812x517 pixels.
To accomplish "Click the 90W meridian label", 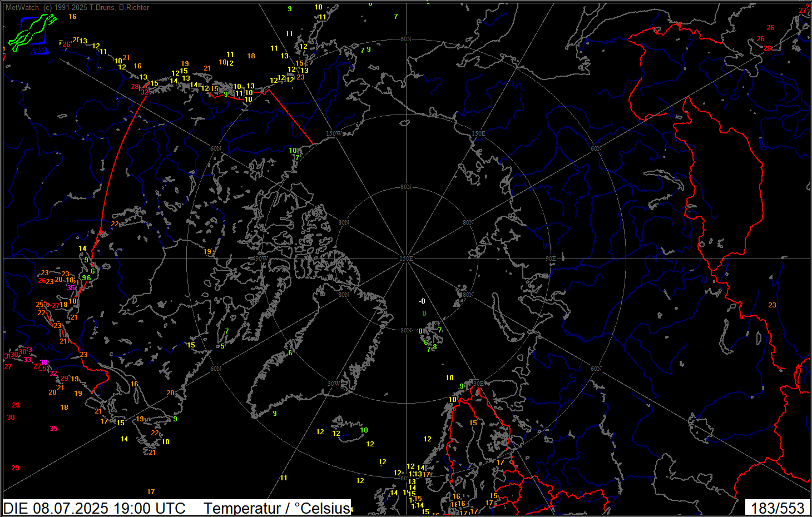I will [261, 259].
